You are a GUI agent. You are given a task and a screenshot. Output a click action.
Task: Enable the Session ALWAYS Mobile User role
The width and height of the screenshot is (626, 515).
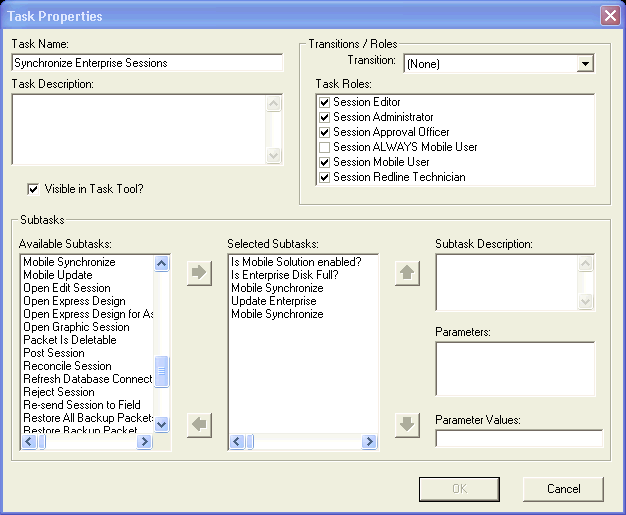coord(324,147)
